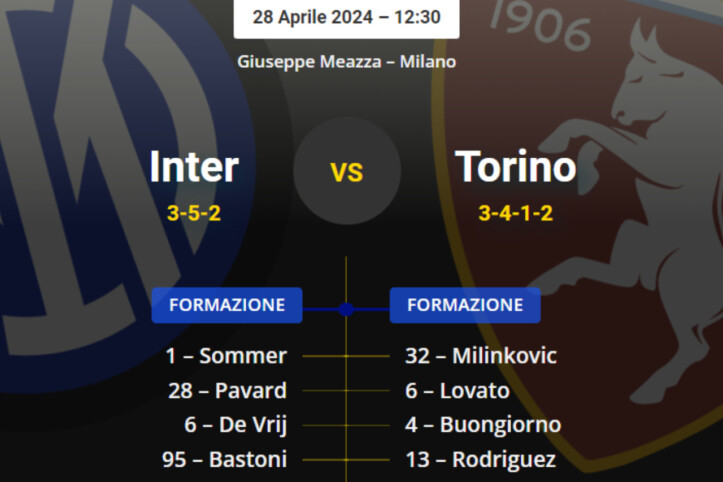Select Torino's 3-4-1-2 formation label

pos(516,212)
